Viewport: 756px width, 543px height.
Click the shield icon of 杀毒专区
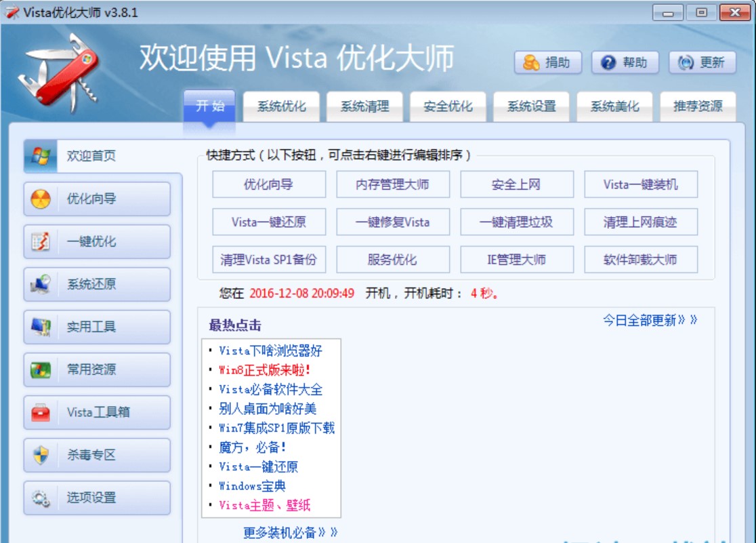[x=41, y=455]
